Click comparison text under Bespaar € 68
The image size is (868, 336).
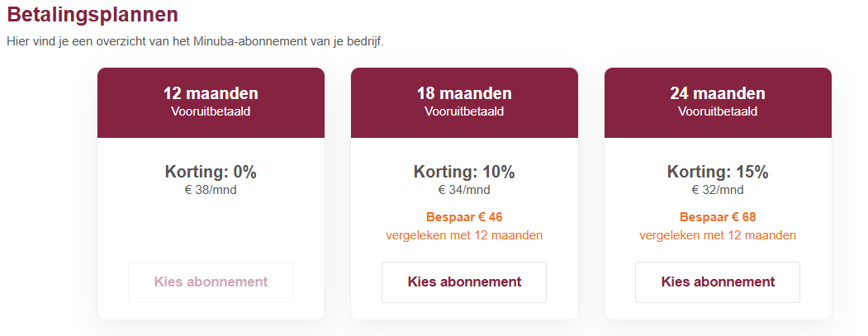[718, 235]
